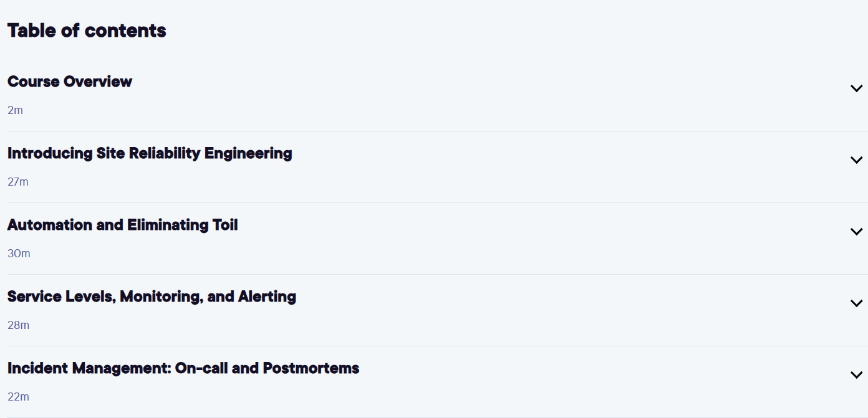Viewport: 868px width, 418px height.
Task: Open chevron for Service Levels, Monitoring, and Alerting
Action: pos(856,303)
